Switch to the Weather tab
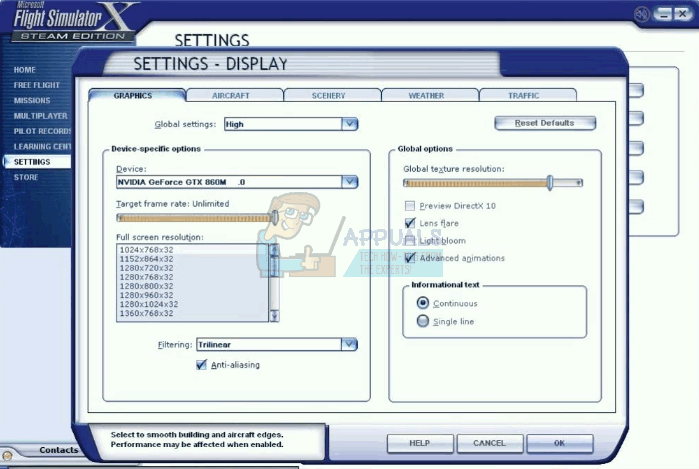Image resolution: width=699 pixels, height=469 pixels. tap(430, 95)
